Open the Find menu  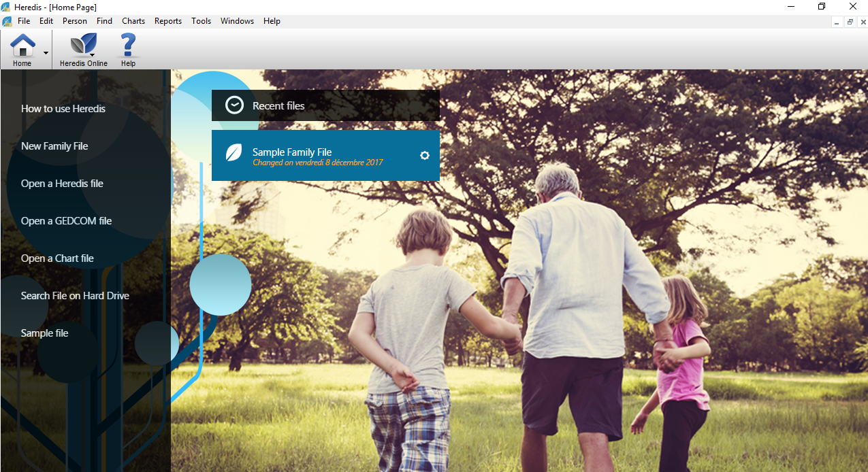click(x=104, y=21)
